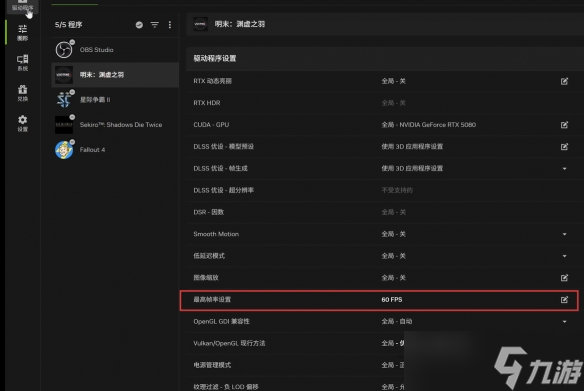
Task: Open the program list filter icon
Action: [x=155, y=25]
